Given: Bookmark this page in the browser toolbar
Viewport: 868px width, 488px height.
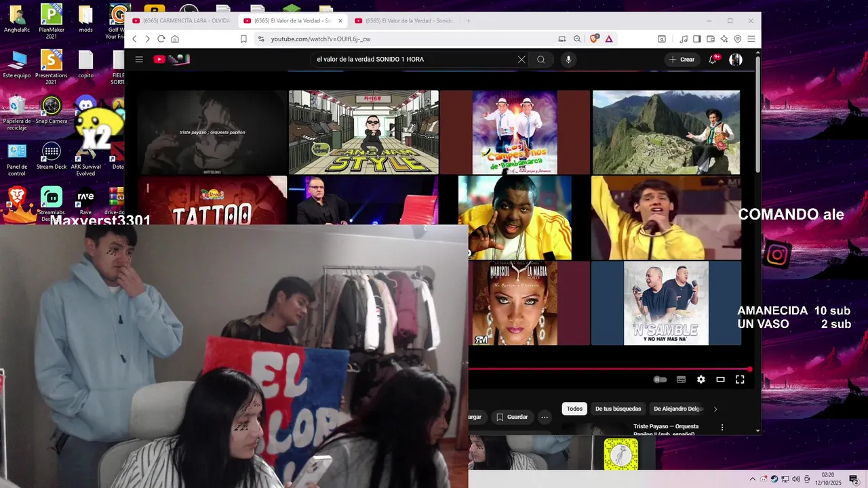Looking at the screenshot, I should tap(243, 39).
